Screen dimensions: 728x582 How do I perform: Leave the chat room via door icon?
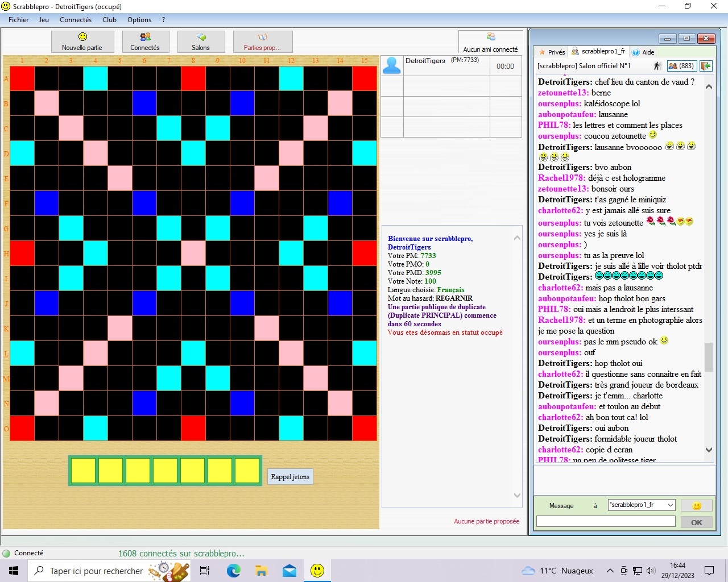[706, 66]
